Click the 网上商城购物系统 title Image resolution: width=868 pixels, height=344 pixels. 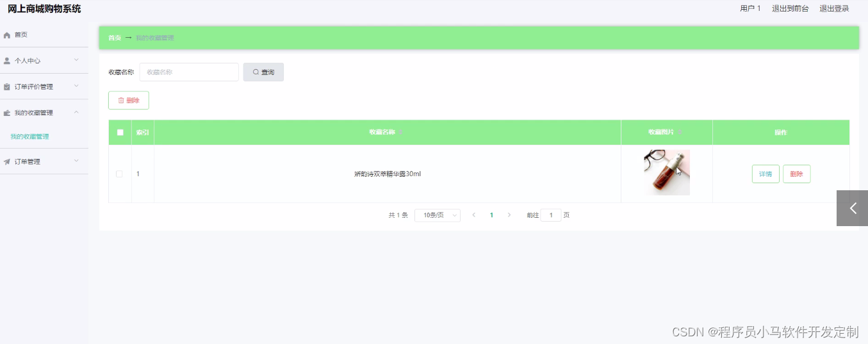point(44,9)
